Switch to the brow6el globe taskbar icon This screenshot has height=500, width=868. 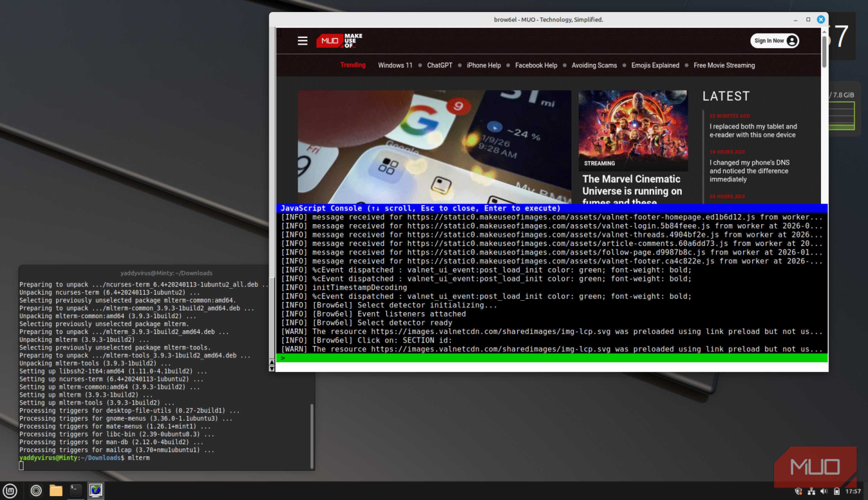96,490
